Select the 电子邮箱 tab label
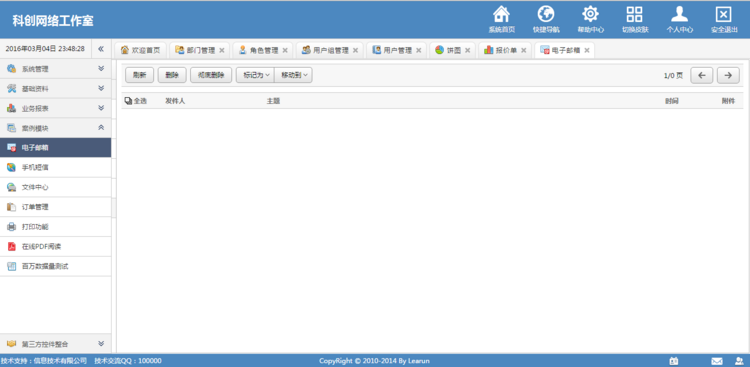The image size is (750, 367). click(x=566, y=50)
